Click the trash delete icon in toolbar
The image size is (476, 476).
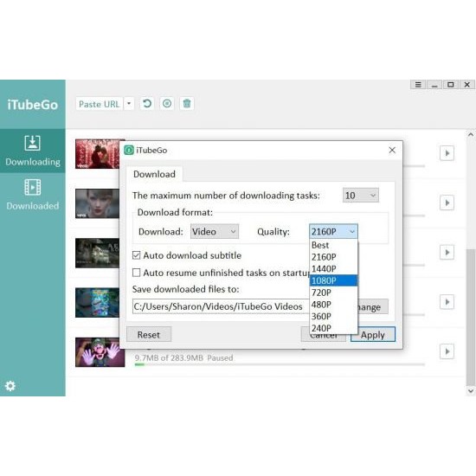[187, 104]
